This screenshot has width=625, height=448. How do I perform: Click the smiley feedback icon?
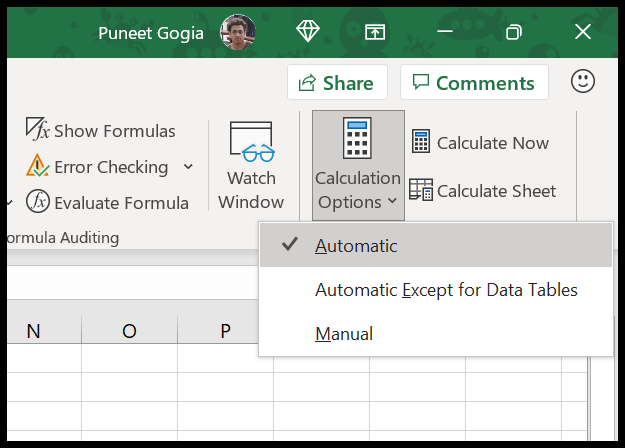583,82
